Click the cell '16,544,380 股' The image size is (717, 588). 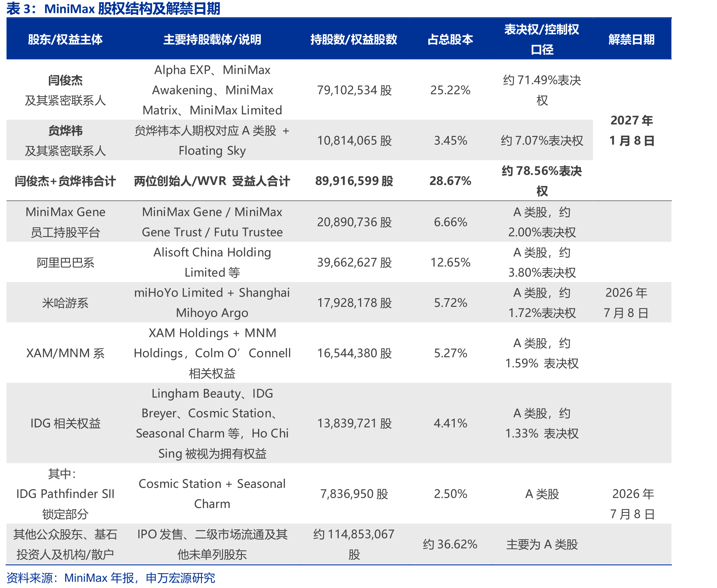coord(354,353)
